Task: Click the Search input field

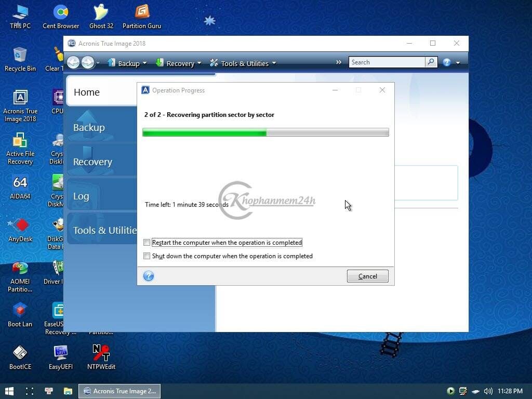Action: point(387,62)
